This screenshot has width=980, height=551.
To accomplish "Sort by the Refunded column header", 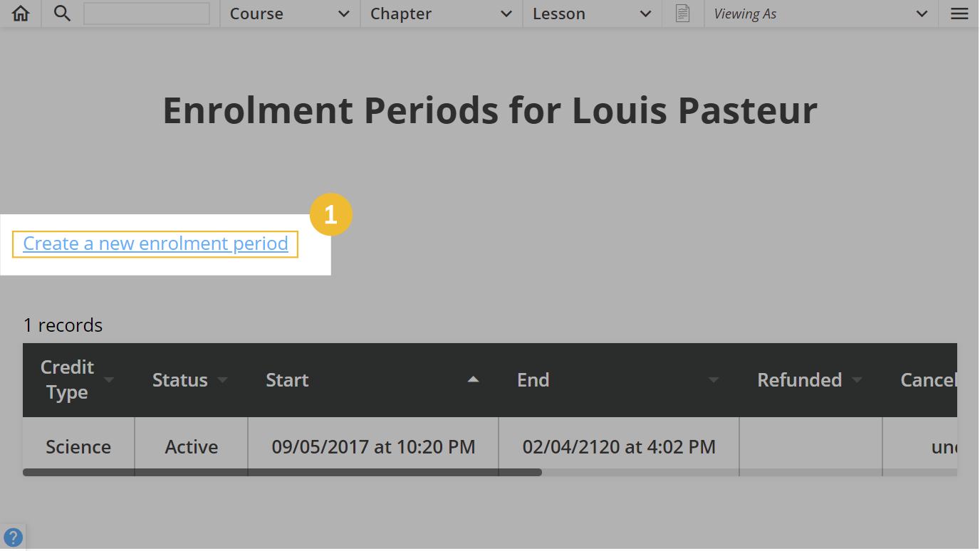I will pos(799,380).
